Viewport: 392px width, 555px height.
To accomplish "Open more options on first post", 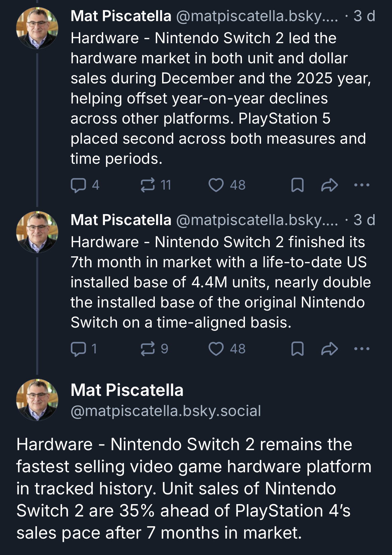I will [362, 185].
